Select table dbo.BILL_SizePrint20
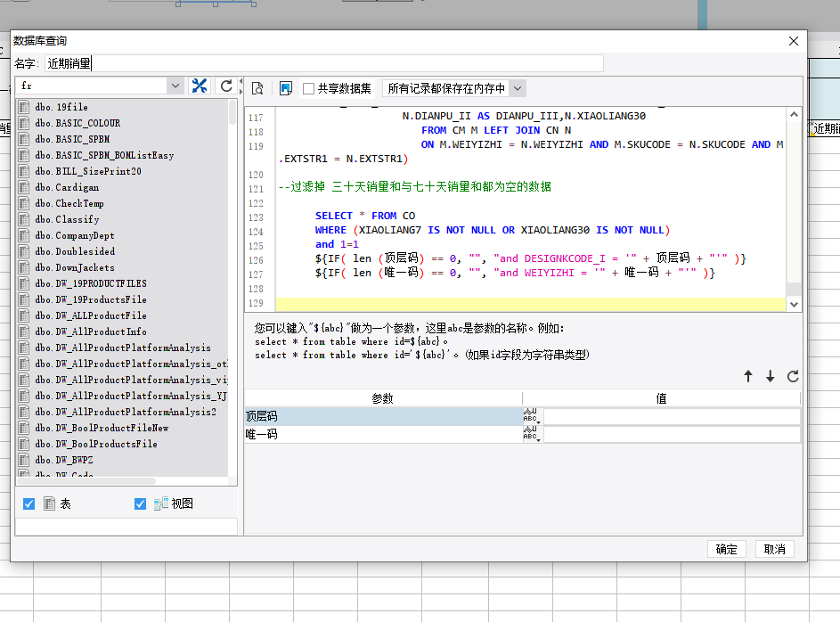Image resolution: width=840 pixels, height=622 pixels. point(88,171)
